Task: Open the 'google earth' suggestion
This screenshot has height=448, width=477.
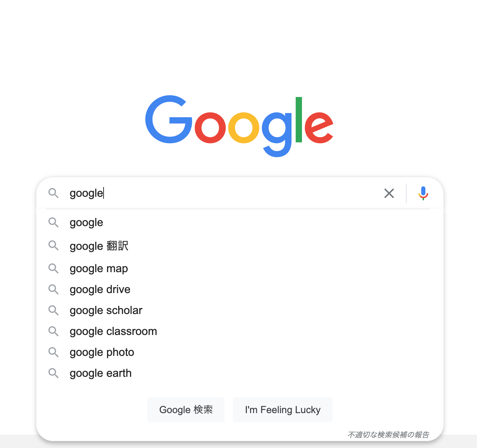Action: 100,373
